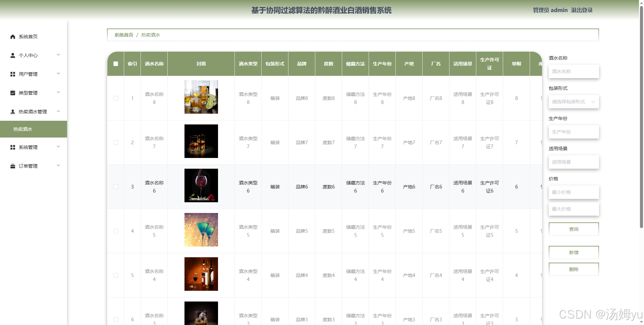Open 类型管理 sidebar menu
The width and height of the screenshot is (644, 325).
pos(34,93)
